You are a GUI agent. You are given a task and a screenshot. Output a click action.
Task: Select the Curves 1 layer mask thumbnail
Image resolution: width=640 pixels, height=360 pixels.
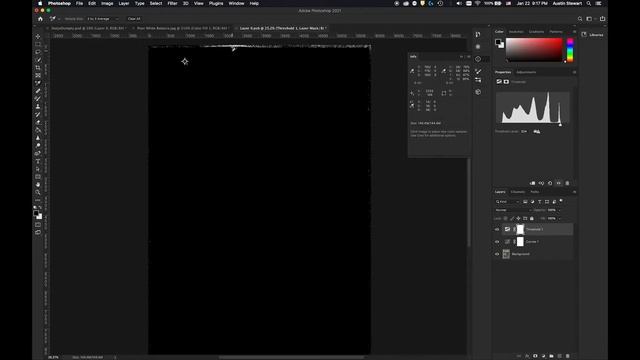click(520, 242)
